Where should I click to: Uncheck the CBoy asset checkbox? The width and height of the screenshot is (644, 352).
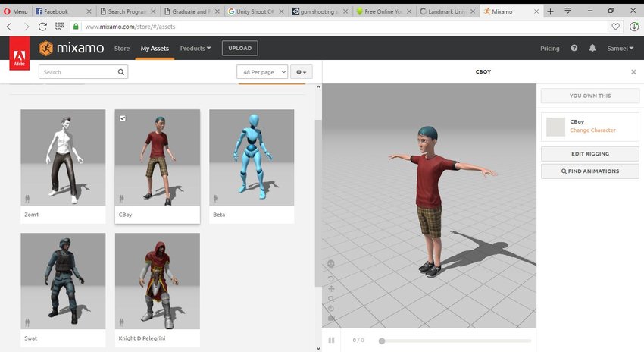[x=123, y=118]
